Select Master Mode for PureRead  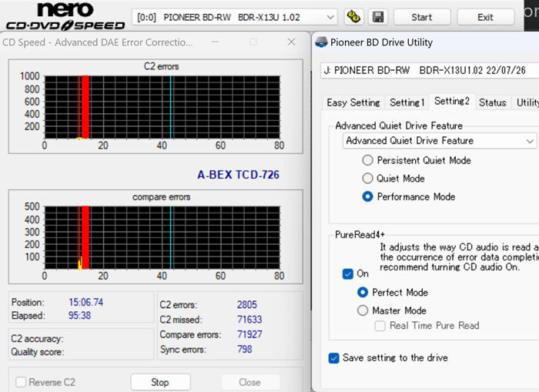(363, 310)
